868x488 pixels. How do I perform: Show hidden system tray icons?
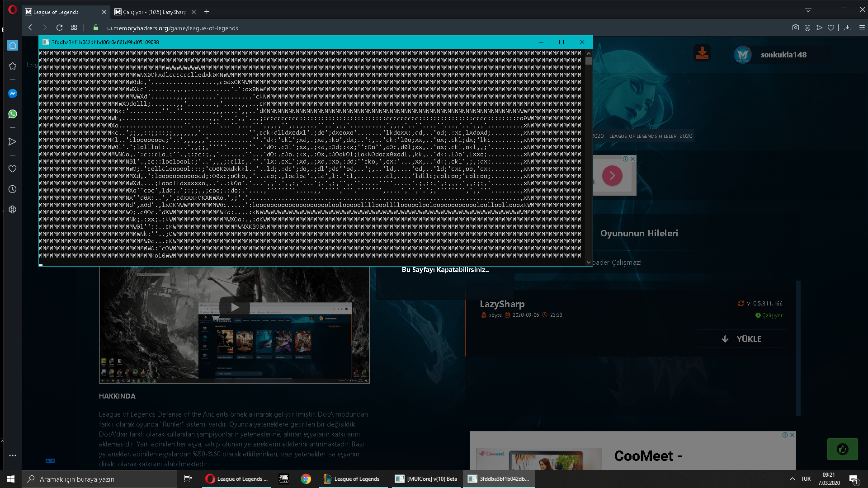(x=792, y=479)
